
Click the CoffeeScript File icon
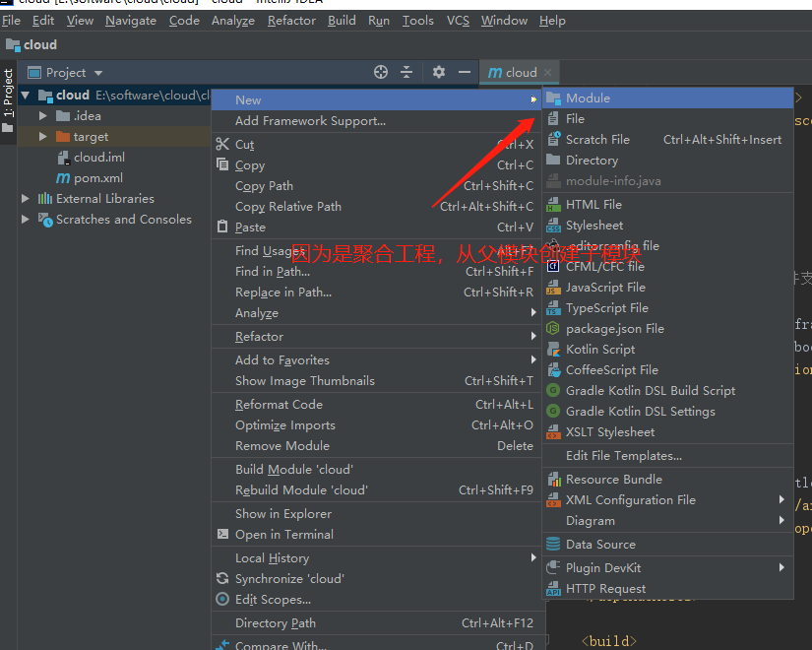click(553, 370)
